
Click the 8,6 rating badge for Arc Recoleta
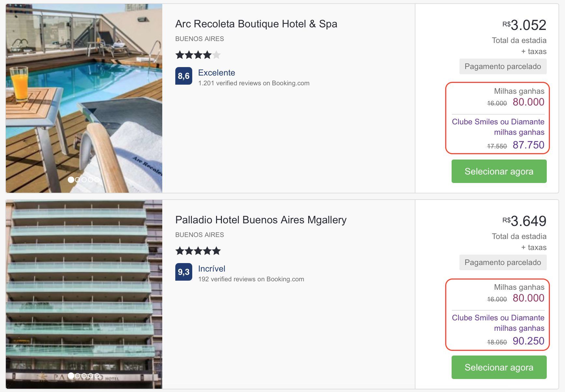pos(184,76)
